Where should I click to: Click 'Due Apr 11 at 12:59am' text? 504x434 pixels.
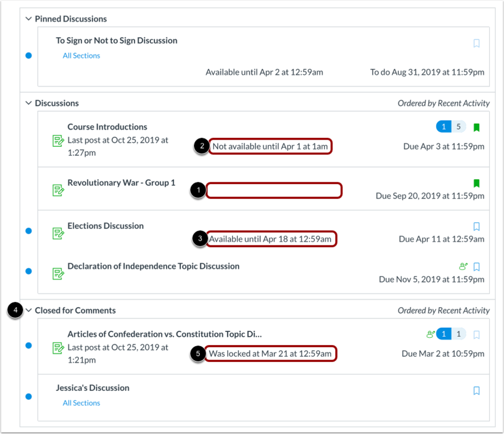tap(442, 239)
